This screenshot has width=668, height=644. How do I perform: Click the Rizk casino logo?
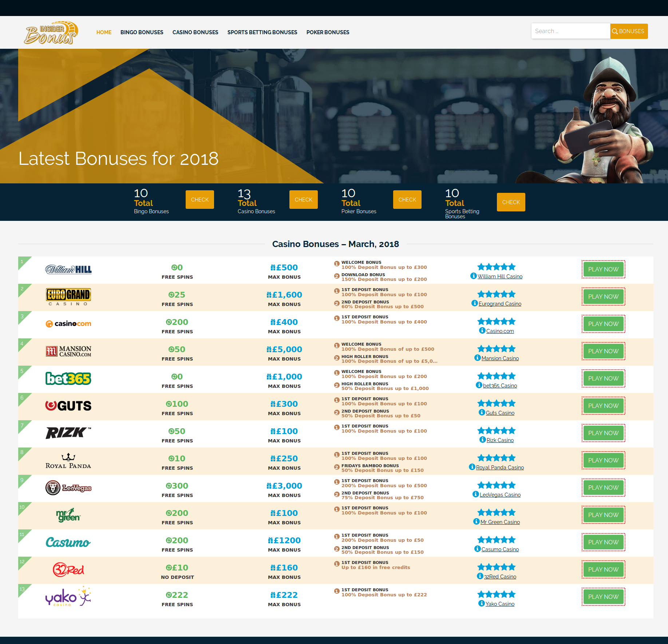pos(68,433)
